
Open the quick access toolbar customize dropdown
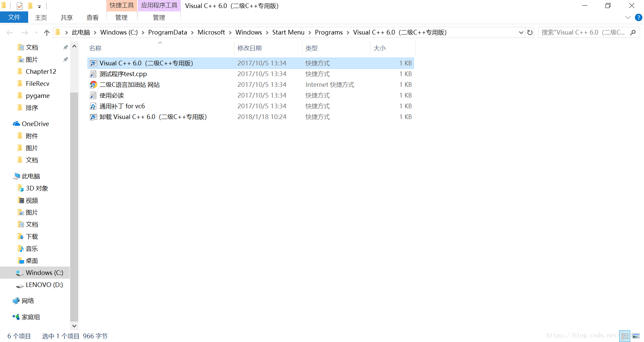(x=39, y=6)
